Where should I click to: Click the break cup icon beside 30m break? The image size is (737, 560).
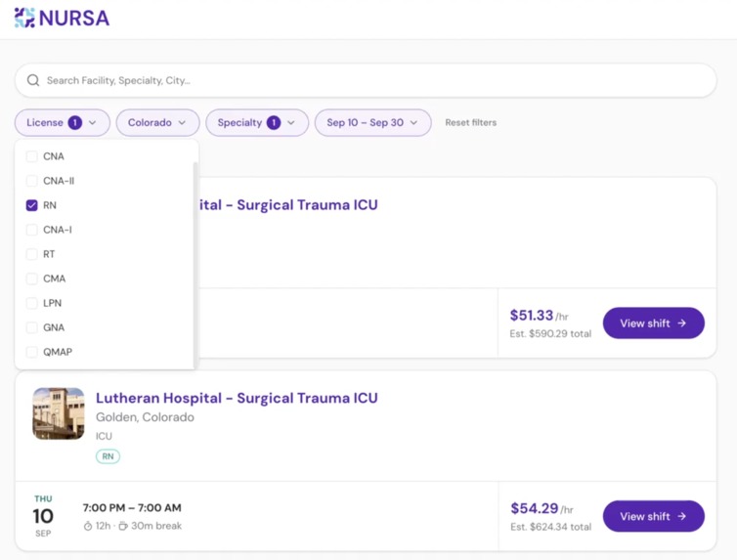(x=123, y=526)
